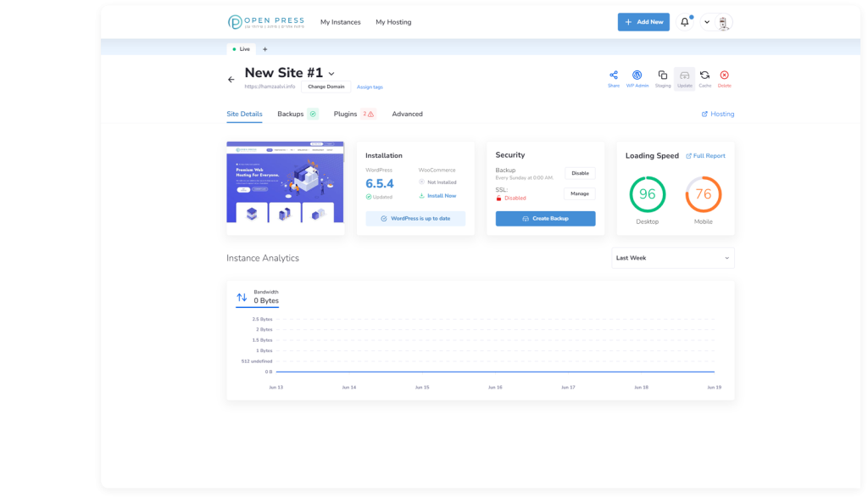Image resolution: width=868 pixels, height=498 pixels.
Task: Open the Full Report link
Action: point(705,156)
